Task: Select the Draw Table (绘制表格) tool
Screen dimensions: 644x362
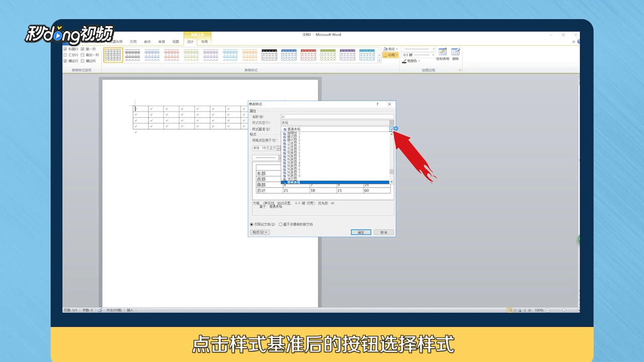Action: [x=442, y=54]
